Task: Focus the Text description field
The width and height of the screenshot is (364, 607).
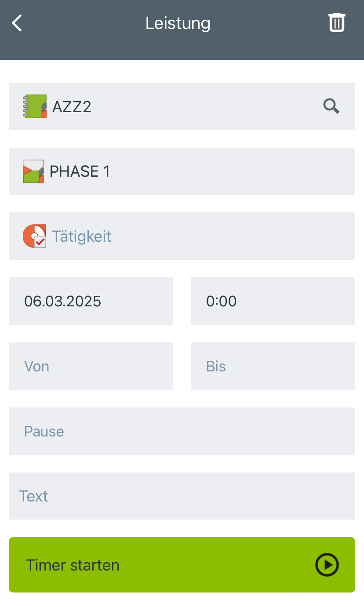Action: pyautogui.click(x=182, y=496)
